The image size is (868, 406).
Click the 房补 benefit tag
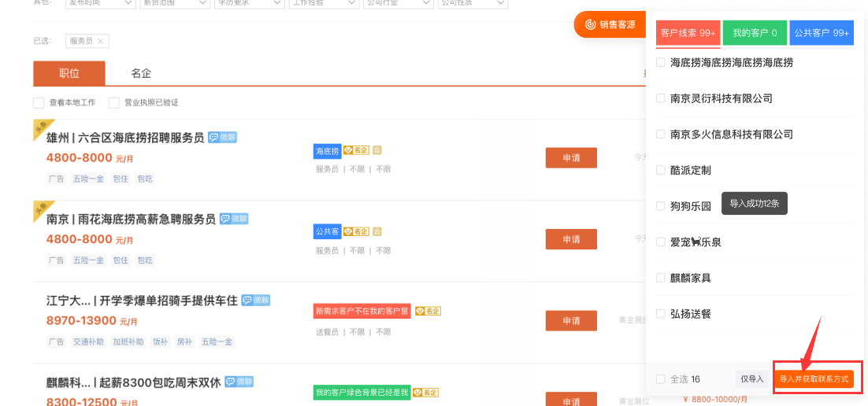pos(184,341)
